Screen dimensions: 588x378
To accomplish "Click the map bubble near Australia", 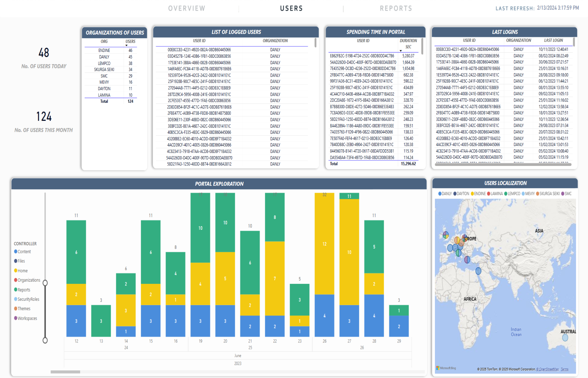I will pyautogui.click(x=565, y=338).
